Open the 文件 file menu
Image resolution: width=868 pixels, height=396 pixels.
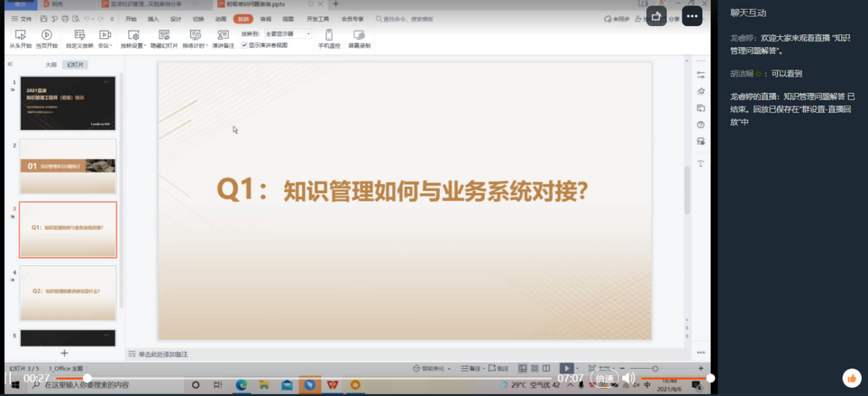click(22, 19)
